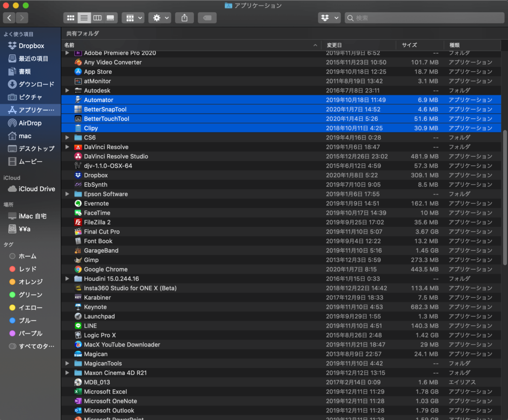Click the vertical scrollbar thumb
This screenshot has height=420, width=508.
(505, 197)
